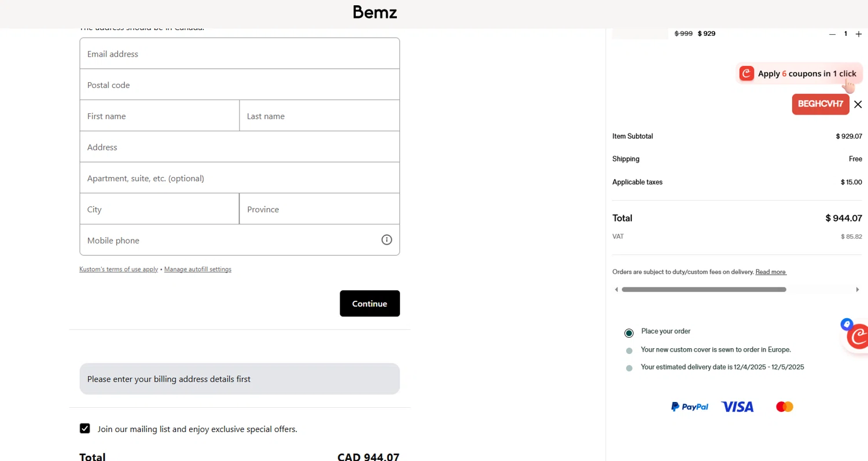Viewport: 868px width, 461px height.
Task: Click the BEGHCVH7 coupon tag
Action: click(x=821, y=104)
